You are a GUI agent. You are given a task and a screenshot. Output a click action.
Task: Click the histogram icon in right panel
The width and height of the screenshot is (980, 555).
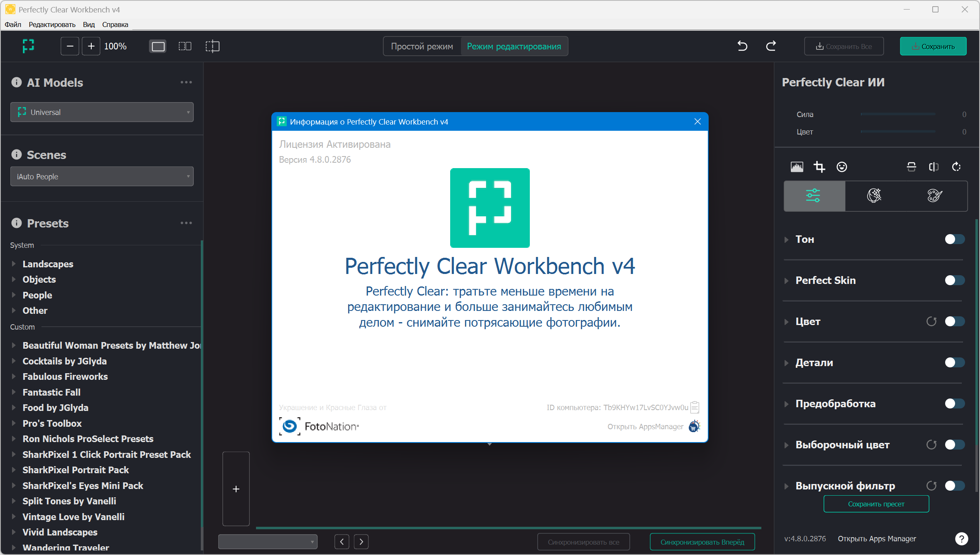tap(797, 167)
